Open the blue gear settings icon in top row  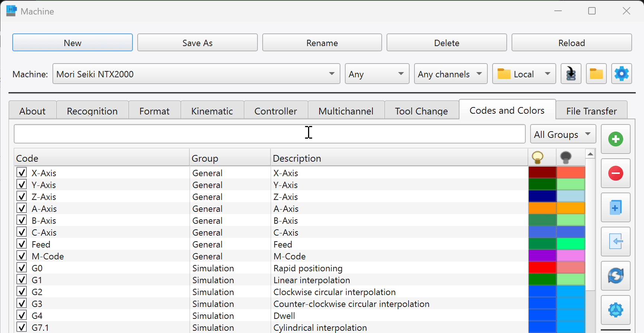(x=621, y=74)
